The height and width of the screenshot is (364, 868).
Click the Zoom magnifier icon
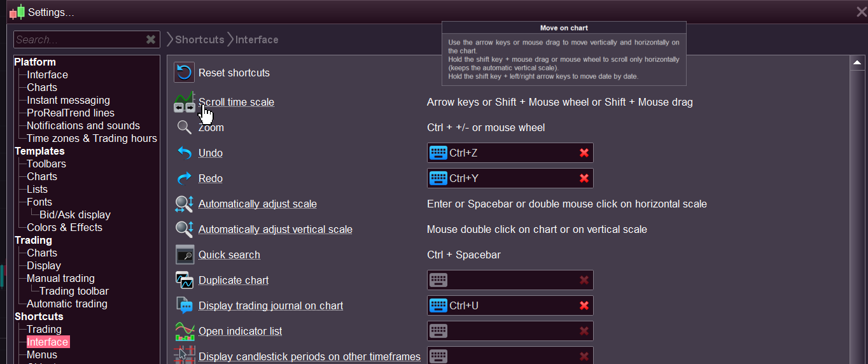[x=184, y=127]
